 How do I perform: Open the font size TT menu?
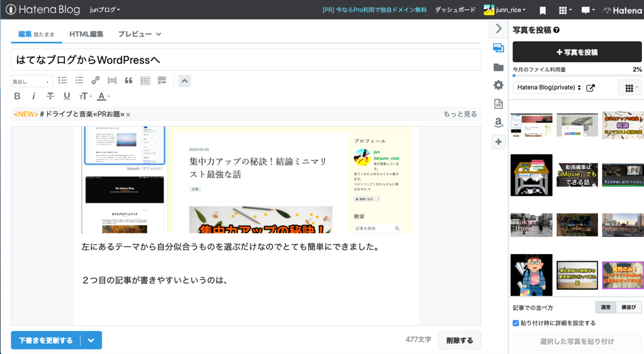(x=85, y=97)
